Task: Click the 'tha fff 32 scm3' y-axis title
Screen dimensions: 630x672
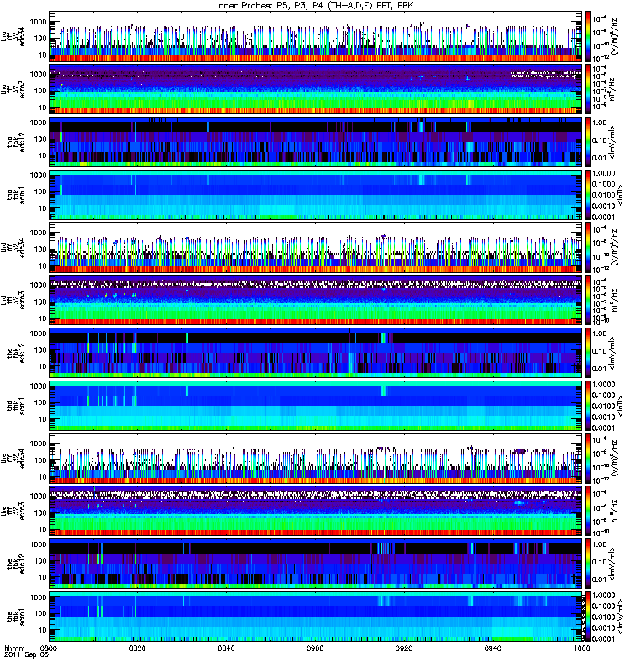Action: point(12,90)
